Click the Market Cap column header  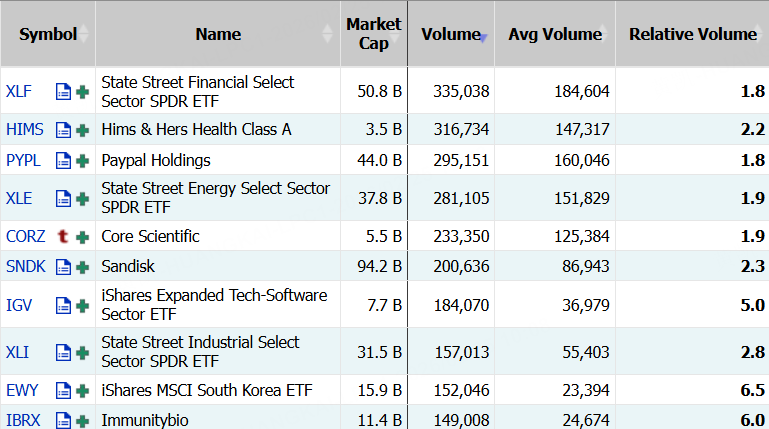[x=373, y=34]
